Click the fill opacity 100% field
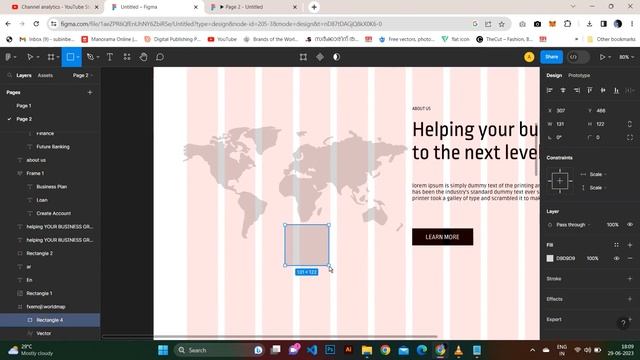This screenshot has height=360, width=640. [593, 258]
